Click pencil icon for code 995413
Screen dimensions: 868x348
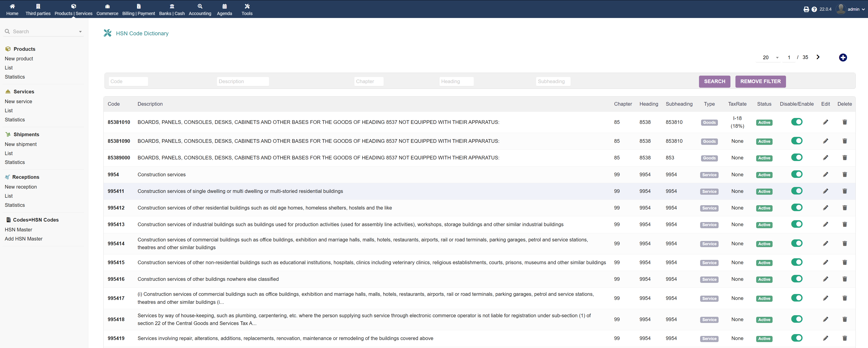[x=825, y=224]
